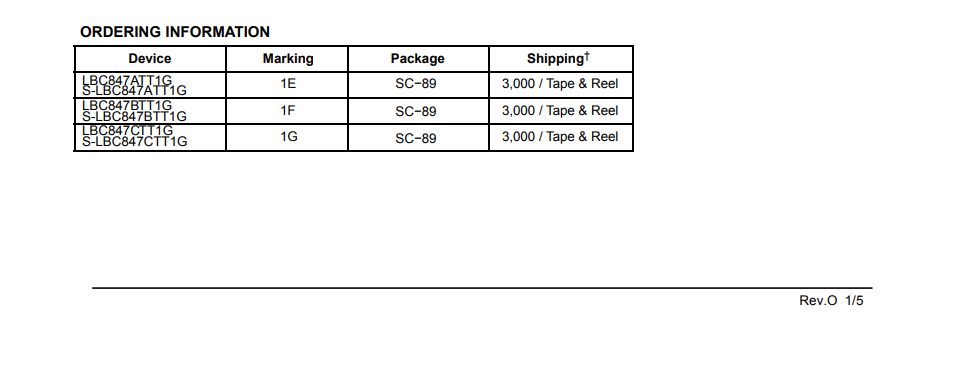Screen dimensions: 972x378
Task: Click the 1G marking cell
Action: (288, 137)
